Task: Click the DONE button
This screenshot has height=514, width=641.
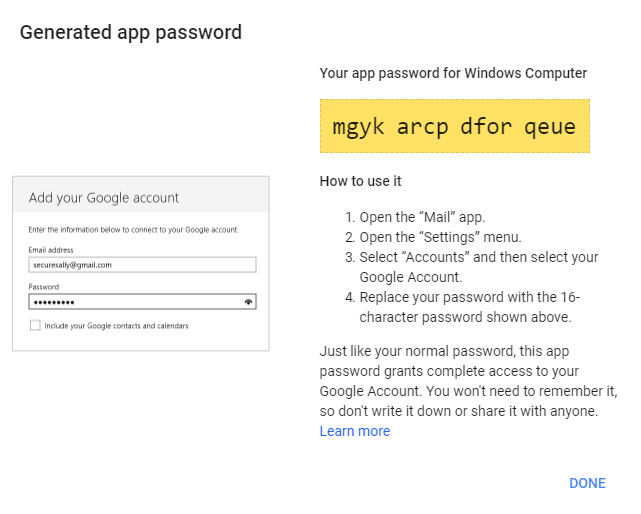Action: click(587, 483)
